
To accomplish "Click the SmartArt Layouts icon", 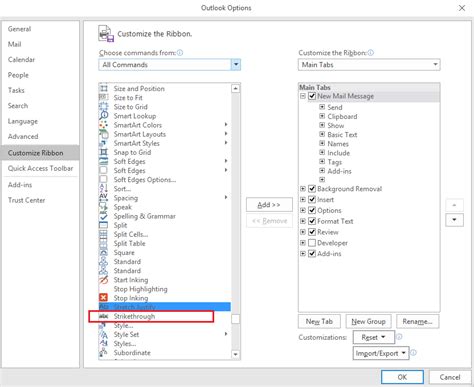I will (x=104, y=134).
